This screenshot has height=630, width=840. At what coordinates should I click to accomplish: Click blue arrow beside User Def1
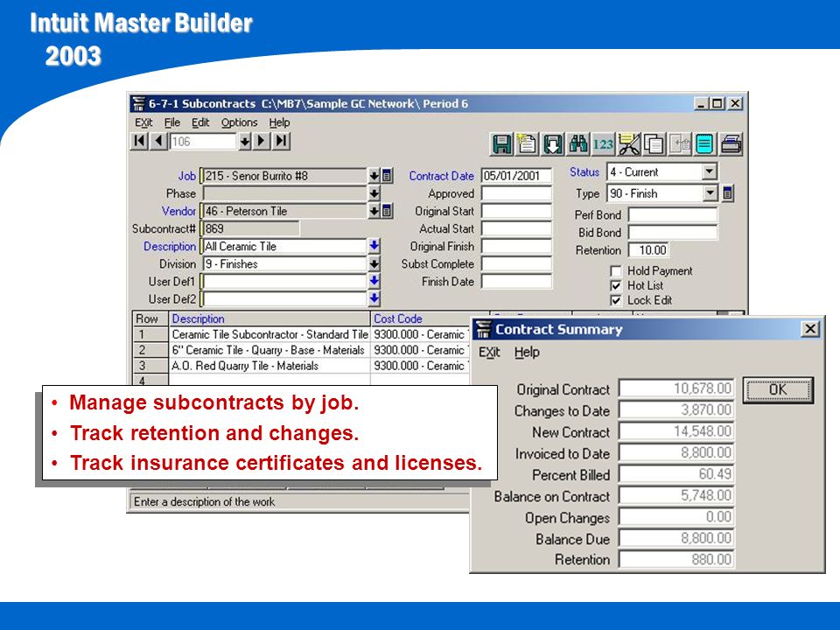click(x=374, y=281)
